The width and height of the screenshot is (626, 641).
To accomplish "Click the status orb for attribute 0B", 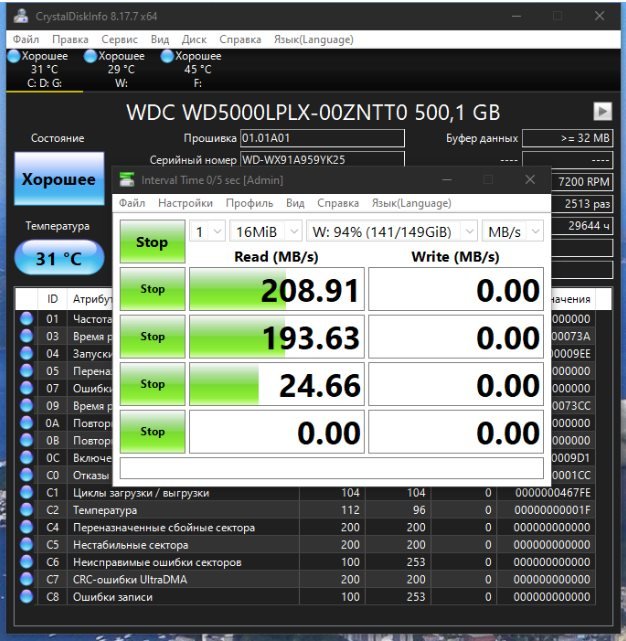I will click(x=27, y=440).
